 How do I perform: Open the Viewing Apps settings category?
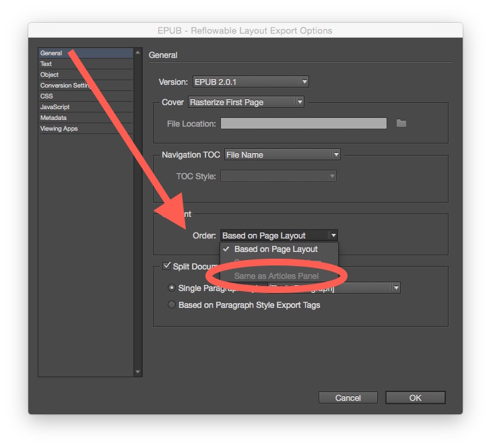pyautogui.click(x=86, y=129)
